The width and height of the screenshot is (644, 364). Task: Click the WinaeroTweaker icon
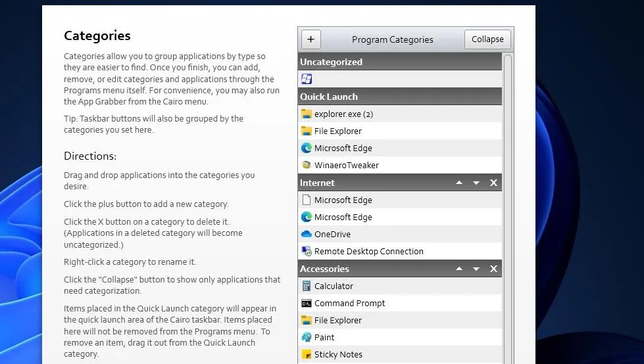click(x=307, y=165)
